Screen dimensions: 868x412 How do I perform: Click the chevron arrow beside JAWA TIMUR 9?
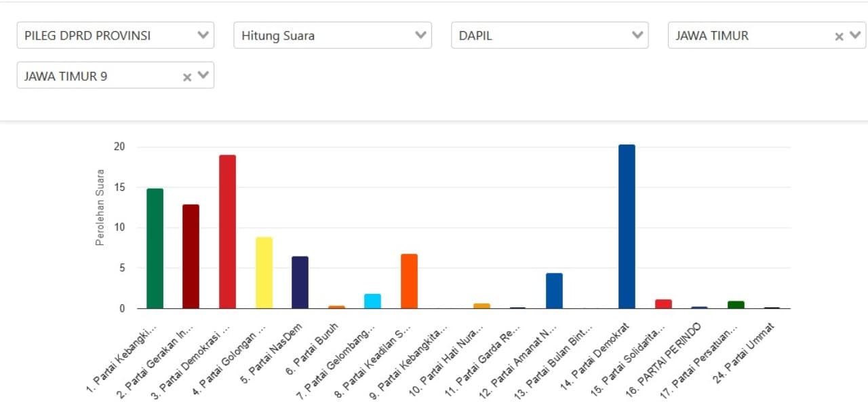click(203, 76)
